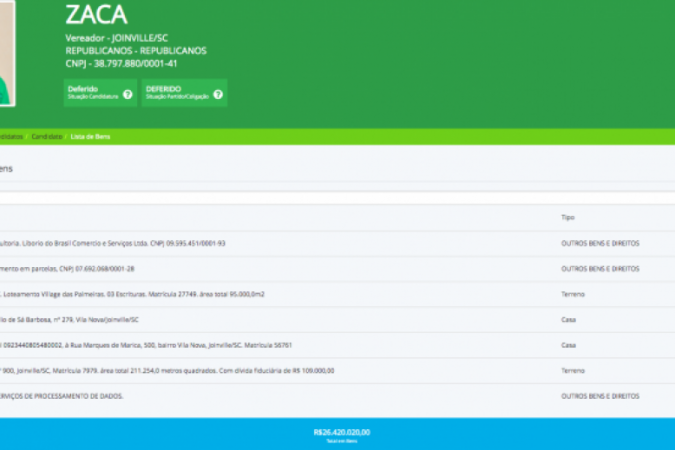675x450 pixels.
Task: Go to Candidato breadcrumb link
Action: pyautogui.click(x=47, y=135)
